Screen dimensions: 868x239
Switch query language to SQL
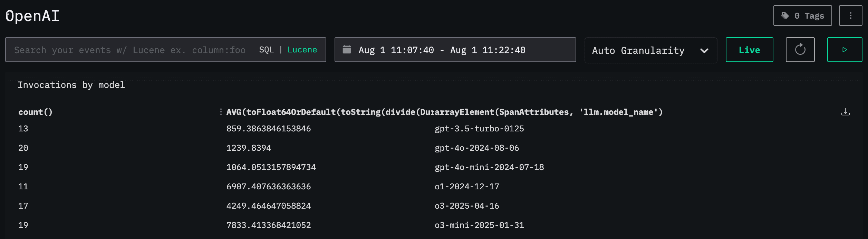266,50
